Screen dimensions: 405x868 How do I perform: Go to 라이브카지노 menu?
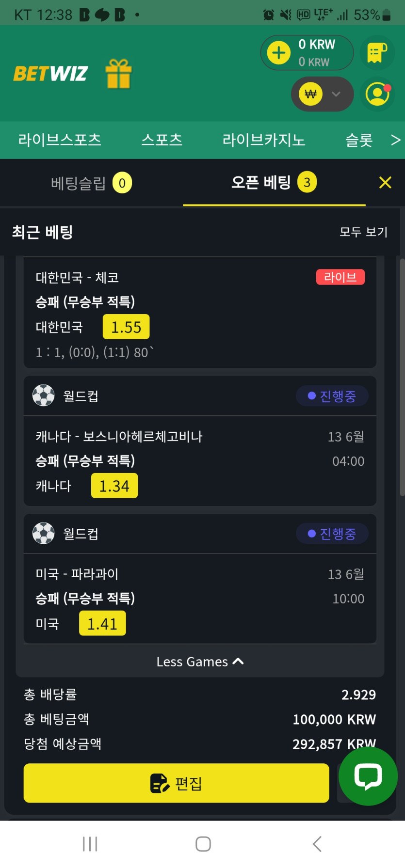(264, 140)
